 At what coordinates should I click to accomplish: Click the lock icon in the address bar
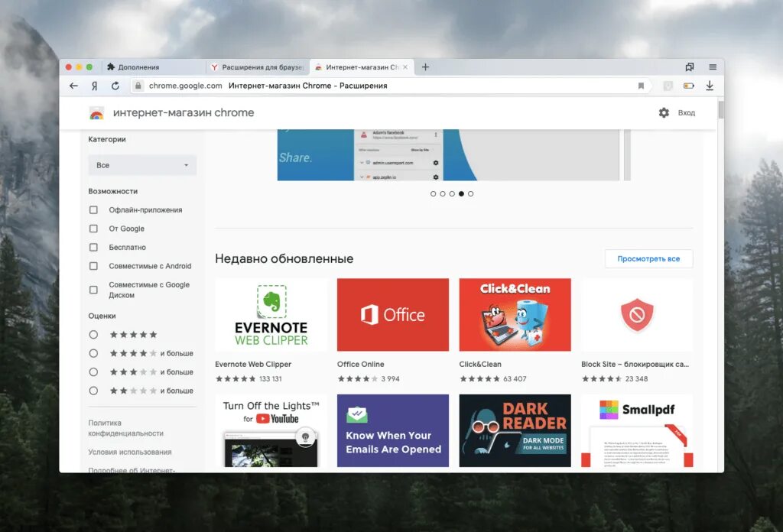click(x=138, y=86)
